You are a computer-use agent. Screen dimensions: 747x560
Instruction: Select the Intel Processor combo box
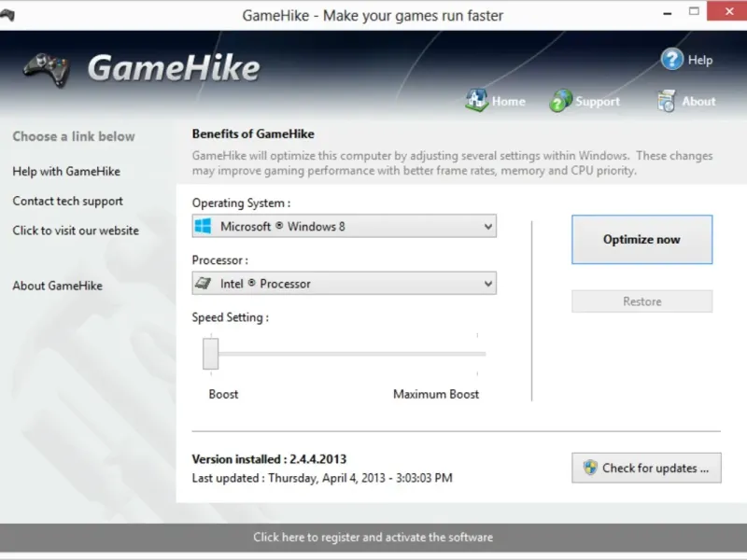click(x=344, y=284)
